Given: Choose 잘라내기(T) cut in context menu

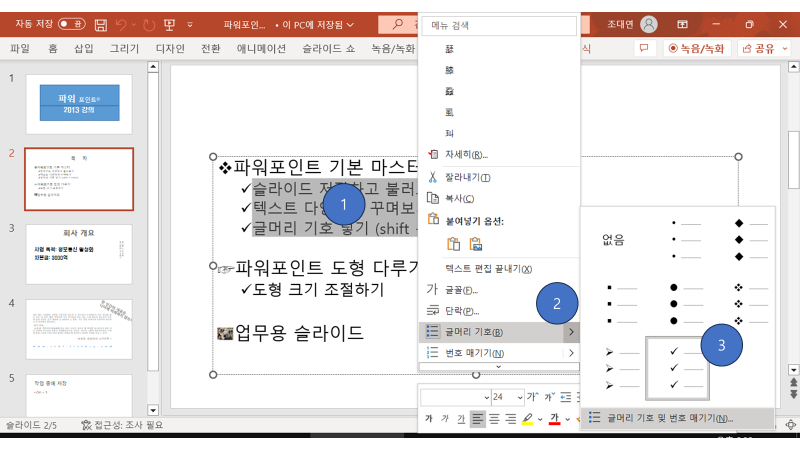Looking at the screenshot, I should click(499, 177).
